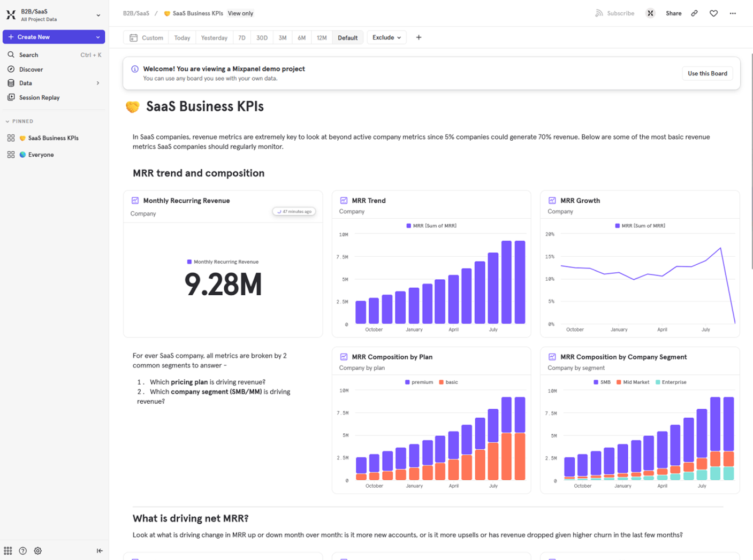
Task: Collapse the sidebar with the arrow icon
Action: pos(100,550)
